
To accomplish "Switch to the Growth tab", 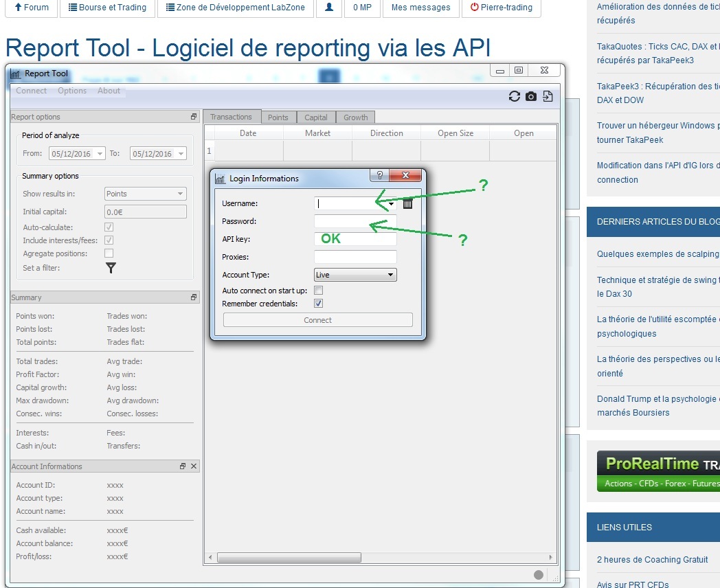I will (355, 117).
